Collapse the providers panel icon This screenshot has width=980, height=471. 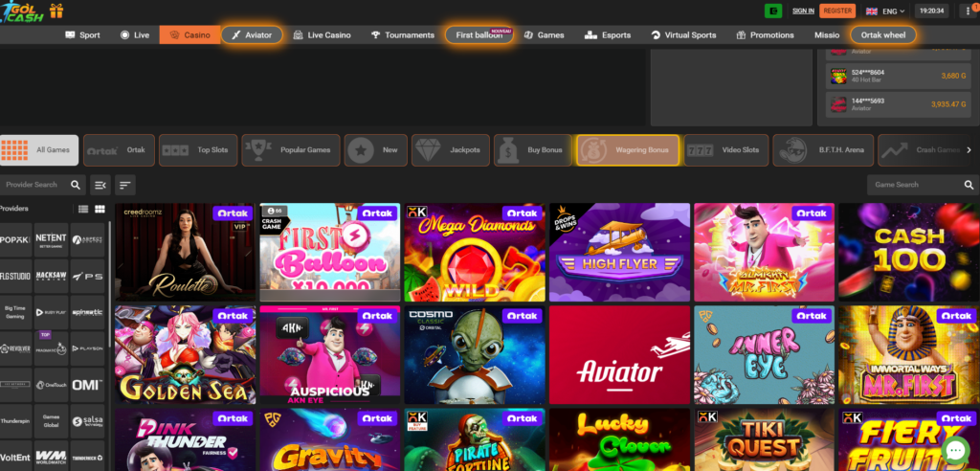click(100, 185)
